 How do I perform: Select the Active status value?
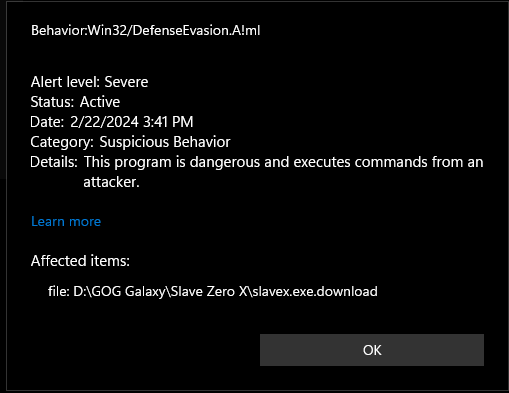(100, 102)
